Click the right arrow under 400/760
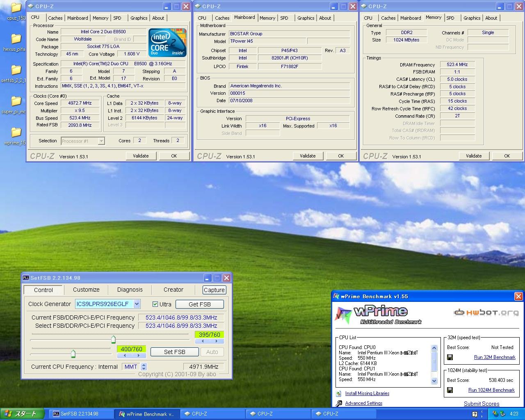525x420 pixels. pos(139,355)
